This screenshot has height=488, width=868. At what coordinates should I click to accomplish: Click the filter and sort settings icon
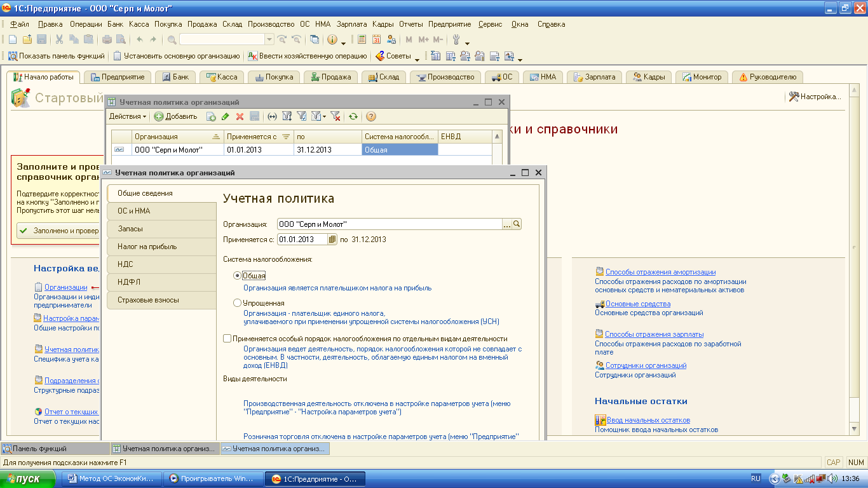[x=287, y=116]
